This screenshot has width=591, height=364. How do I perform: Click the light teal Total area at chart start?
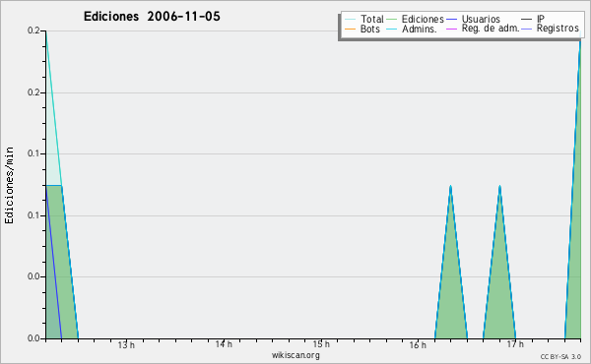tap(50, 151)
